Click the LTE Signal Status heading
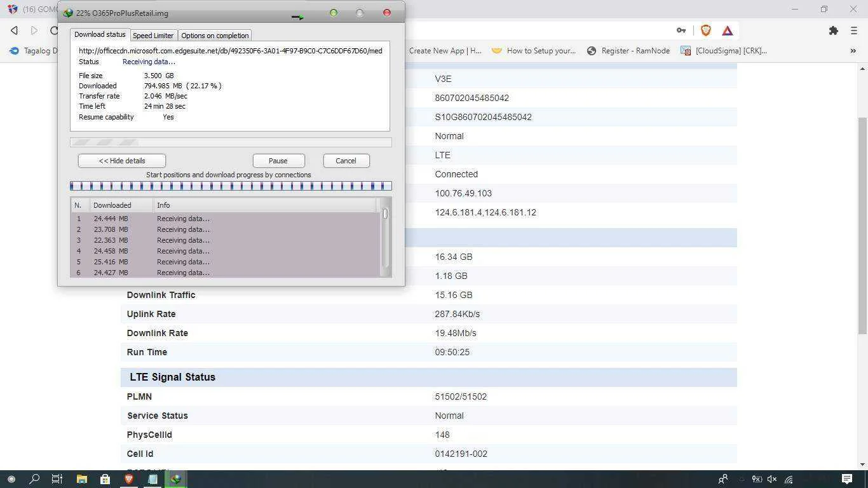Viewport: 868px width, 488px height. 172,377
